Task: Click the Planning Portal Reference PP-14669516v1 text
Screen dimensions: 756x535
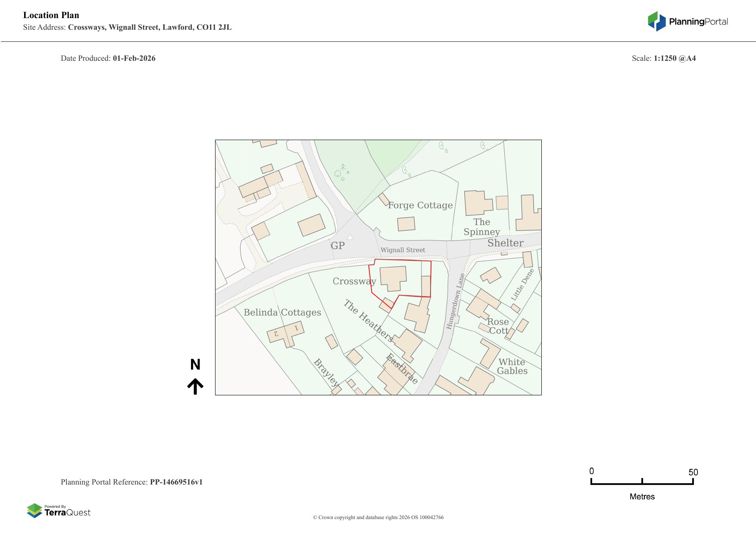Action: 131,482
